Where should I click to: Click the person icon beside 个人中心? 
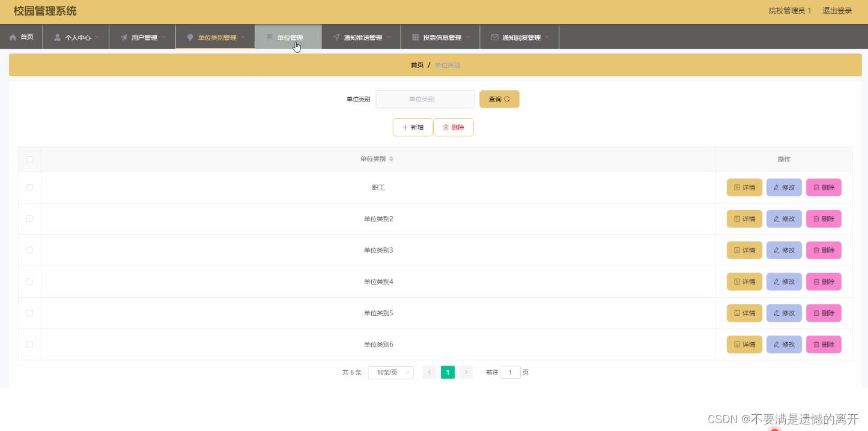click(x=58, y=37)
